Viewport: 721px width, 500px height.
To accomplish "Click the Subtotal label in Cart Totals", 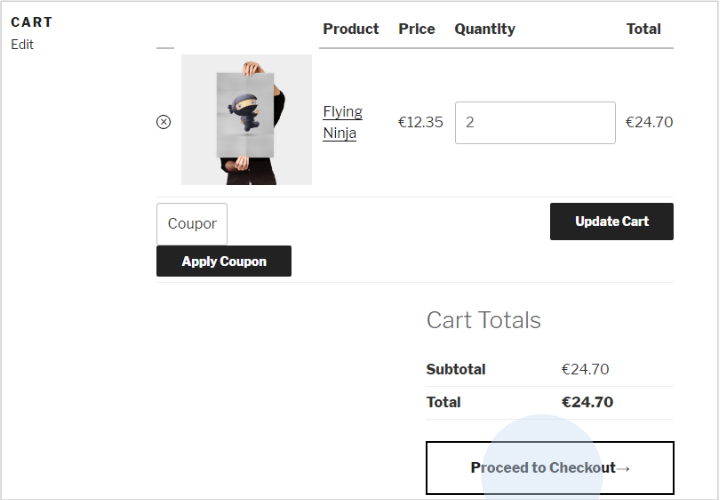I will pyautogui.click(x=455, y=369).
